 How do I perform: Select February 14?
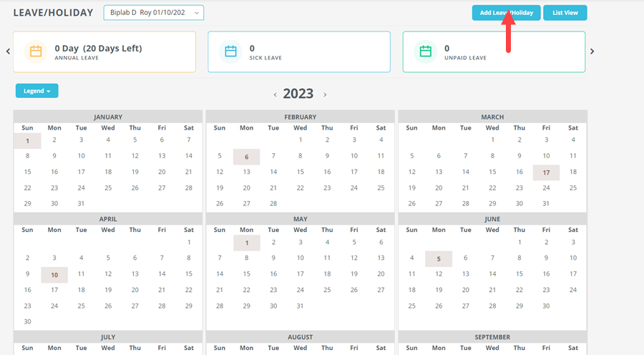273,172
